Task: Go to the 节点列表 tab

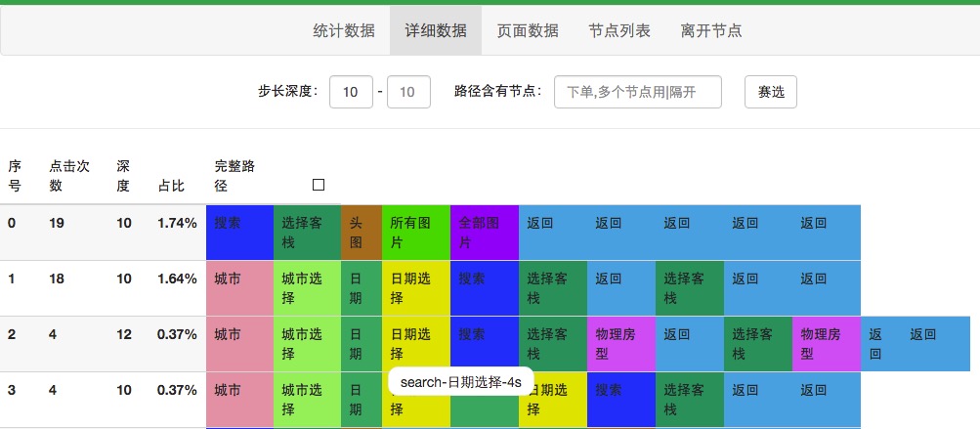Action: click(619, 30)
